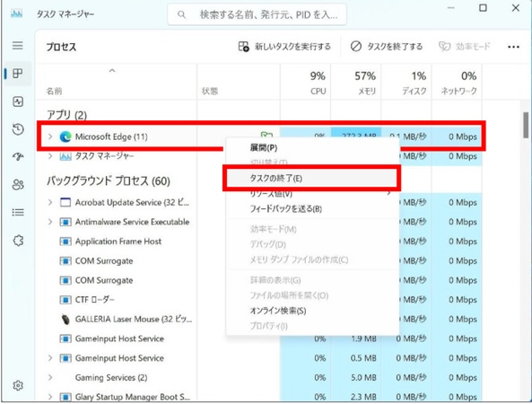Open the Performance sidebar icon
Screen dimensions: 532x404
[x=18, y=101]
